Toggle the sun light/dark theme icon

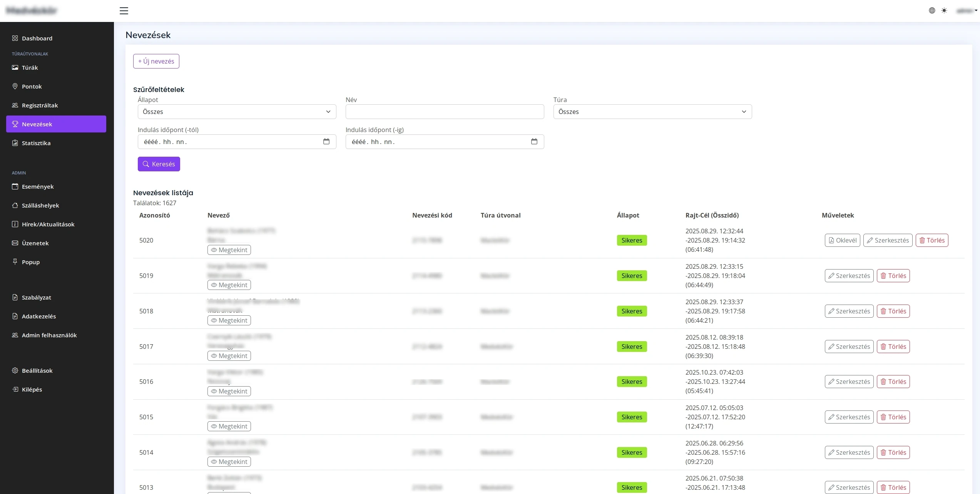coord(944,11)
